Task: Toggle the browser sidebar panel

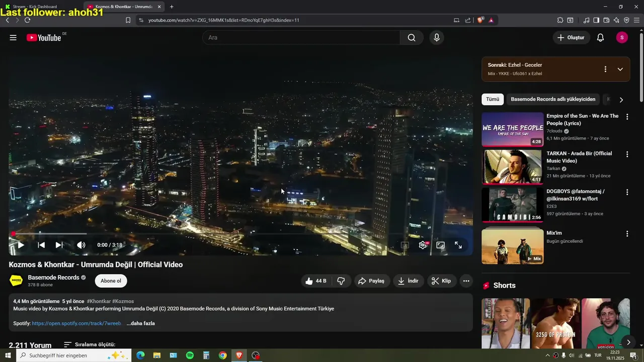Action: coord(596,20)
